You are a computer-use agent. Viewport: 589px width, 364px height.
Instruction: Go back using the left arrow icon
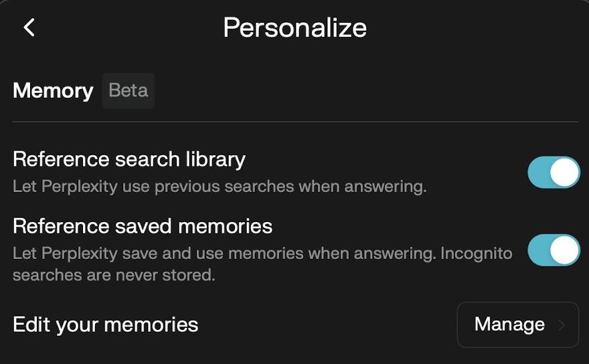click(x=29, y=27)
